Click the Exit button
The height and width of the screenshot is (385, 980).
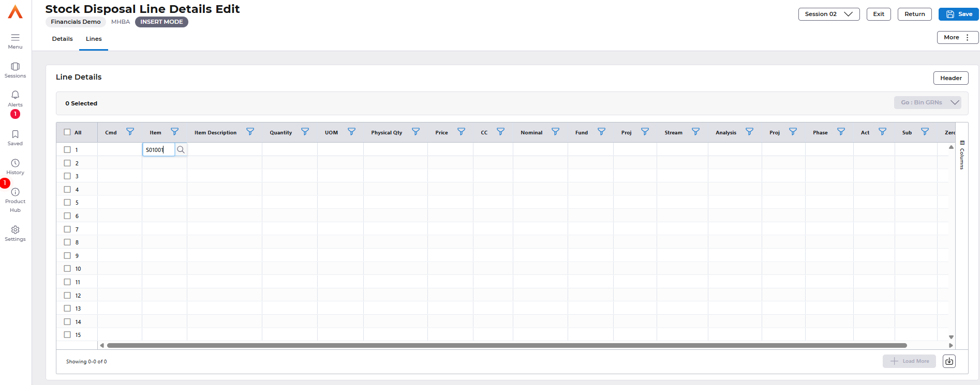(879, 14)
